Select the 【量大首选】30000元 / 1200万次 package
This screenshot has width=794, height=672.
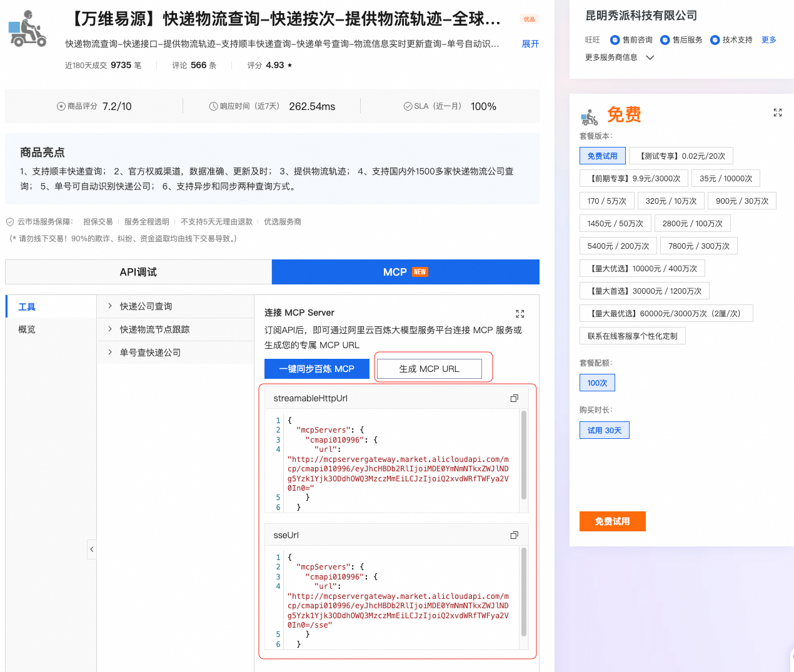tap(645, 291)
